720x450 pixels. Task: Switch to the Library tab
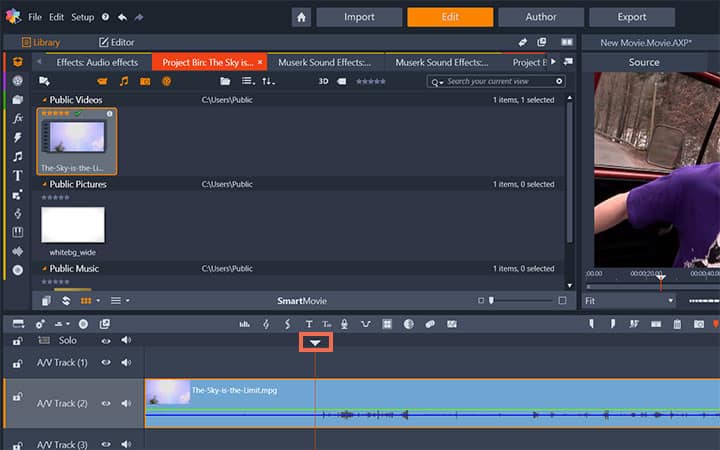point(41,42)
